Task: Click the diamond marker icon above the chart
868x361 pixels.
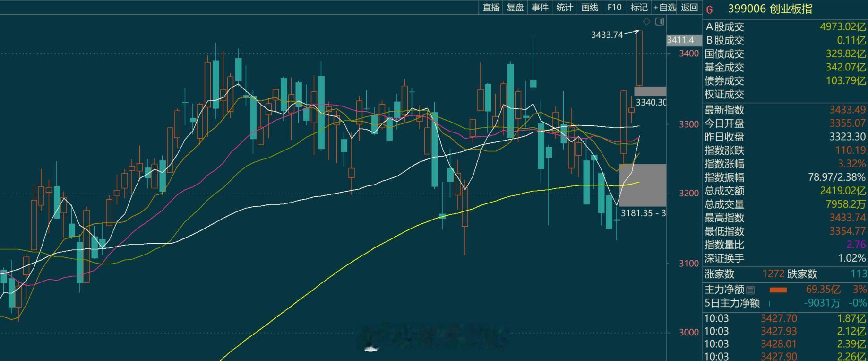Action: click(646, 21)
